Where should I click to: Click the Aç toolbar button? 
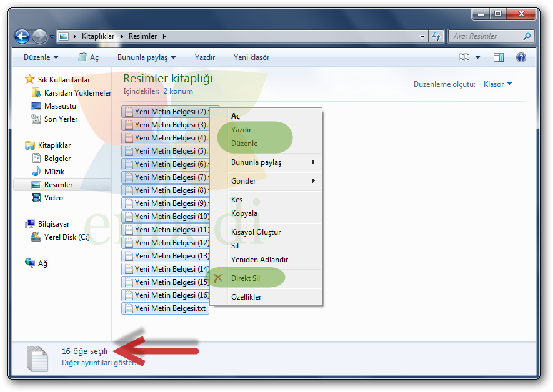click(x=89, y=57)
